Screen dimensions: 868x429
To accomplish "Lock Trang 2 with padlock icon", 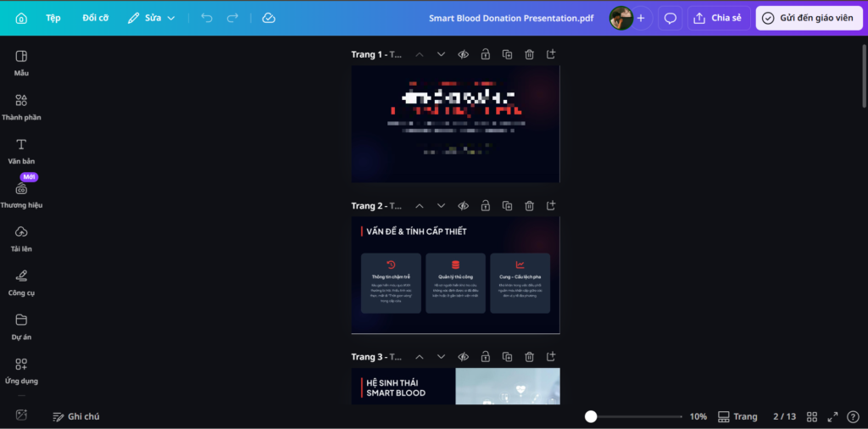I will 485,206.
